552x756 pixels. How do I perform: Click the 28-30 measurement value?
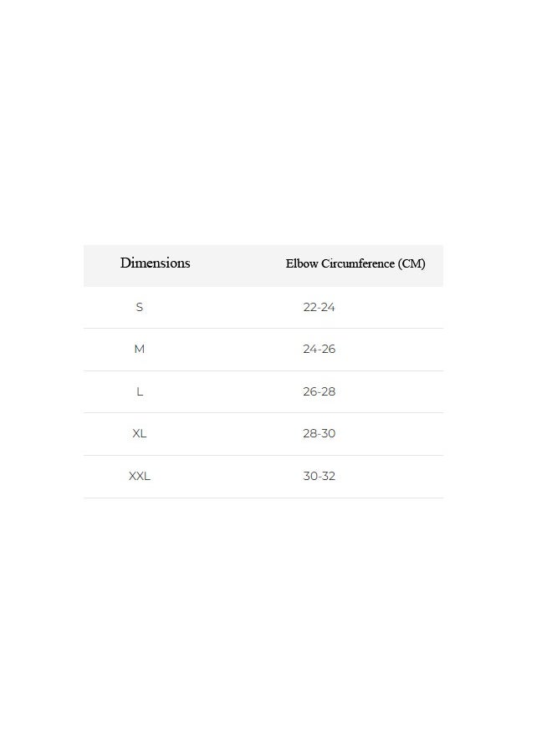click(x=319, y=433)
